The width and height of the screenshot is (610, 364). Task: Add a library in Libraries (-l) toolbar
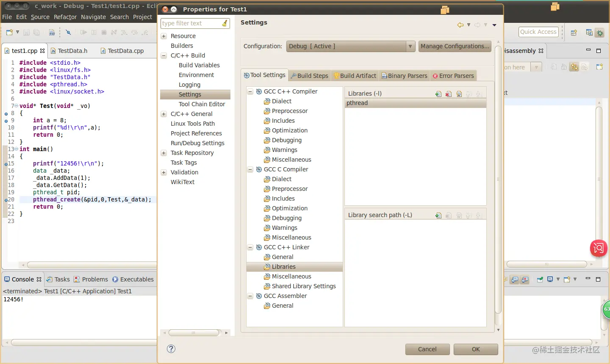pos(438,94)
